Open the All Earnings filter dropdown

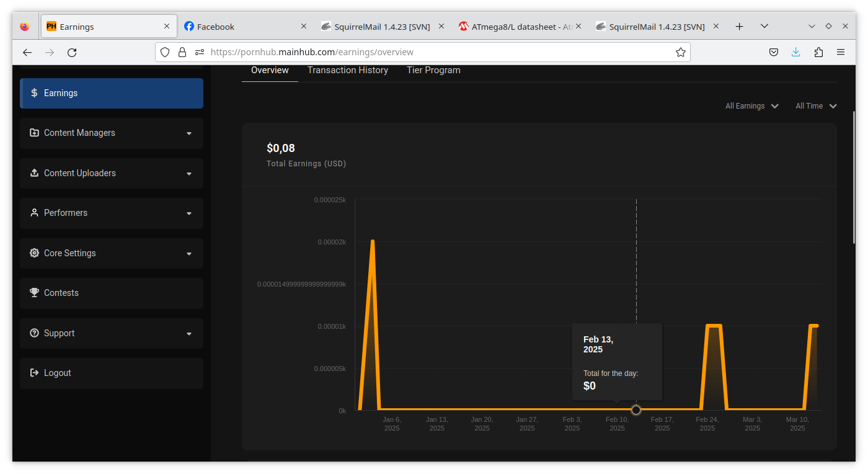[x=751, y=106]
